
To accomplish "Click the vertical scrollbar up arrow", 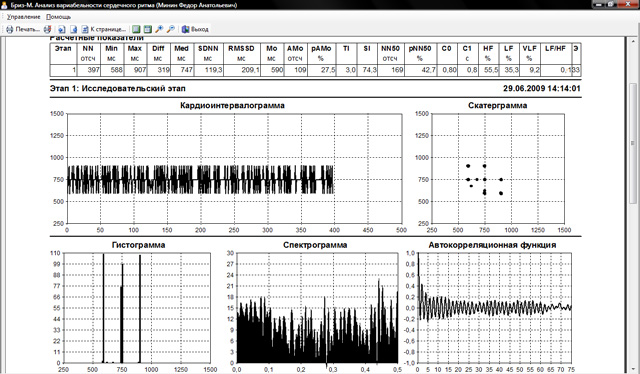I will 633,40.
